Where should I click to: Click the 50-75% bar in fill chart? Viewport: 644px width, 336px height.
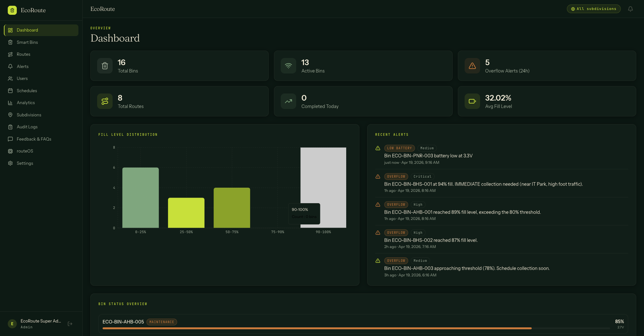232,208
